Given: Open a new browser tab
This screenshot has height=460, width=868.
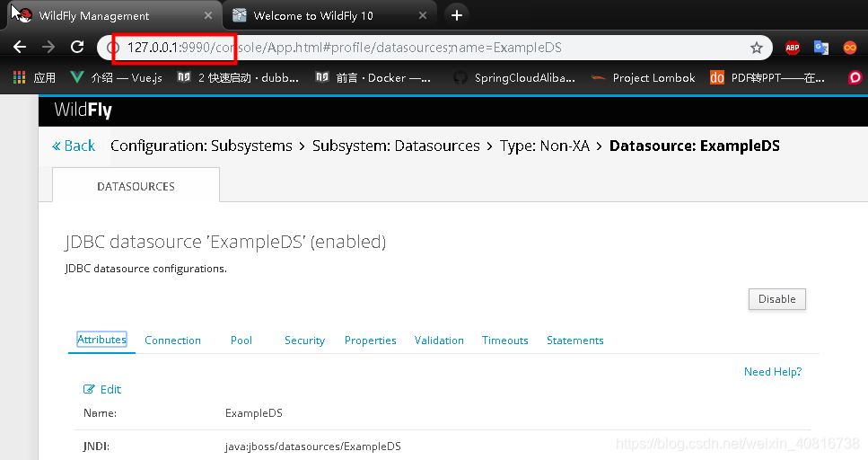Looking at the screenshot, I should click(456, 15).
